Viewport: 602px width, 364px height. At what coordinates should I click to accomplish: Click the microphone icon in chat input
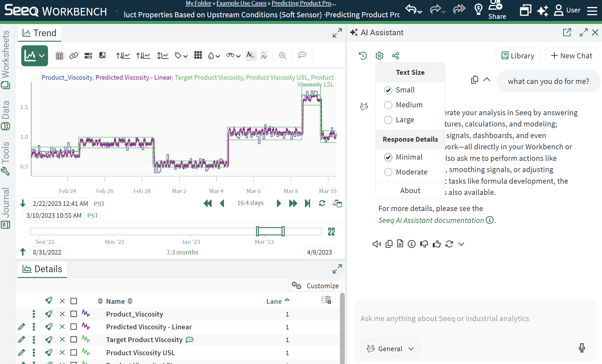coord(581,348)
